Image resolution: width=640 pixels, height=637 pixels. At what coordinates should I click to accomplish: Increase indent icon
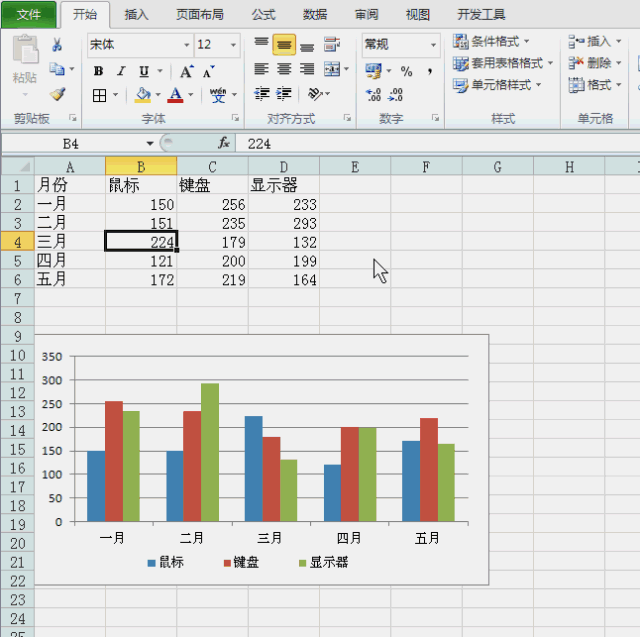tap(284, 94)
